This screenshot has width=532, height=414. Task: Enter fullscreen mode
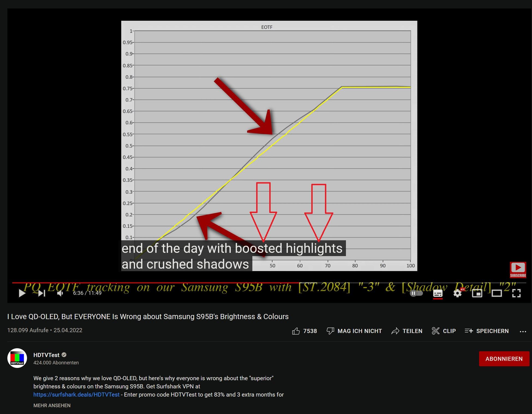click(516, 293)
